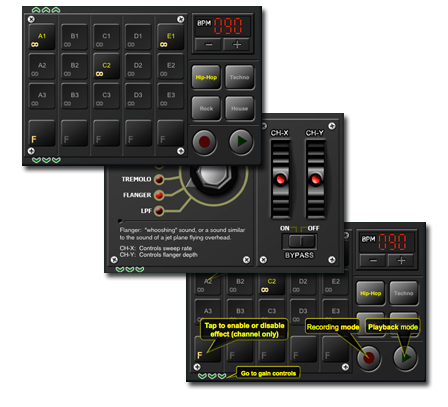Select the House style in the top panel
Screen dimensions: 448x407
[x=239, y=108]
